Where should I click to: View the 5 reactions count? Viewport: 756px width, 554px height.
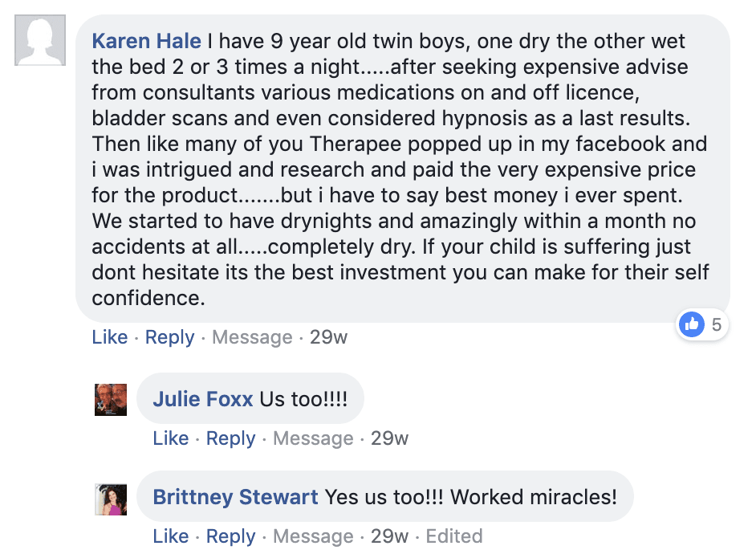click(717, 324)
